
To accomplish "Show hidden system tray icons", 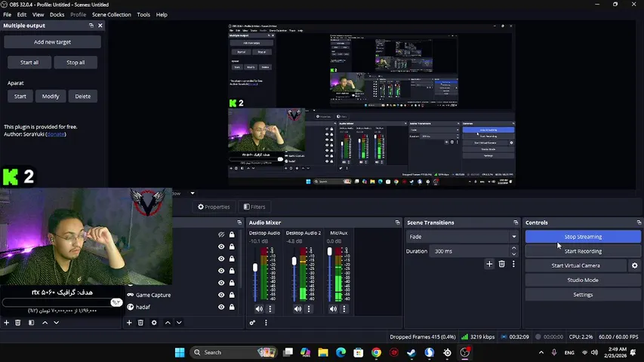I will (541, 352).
